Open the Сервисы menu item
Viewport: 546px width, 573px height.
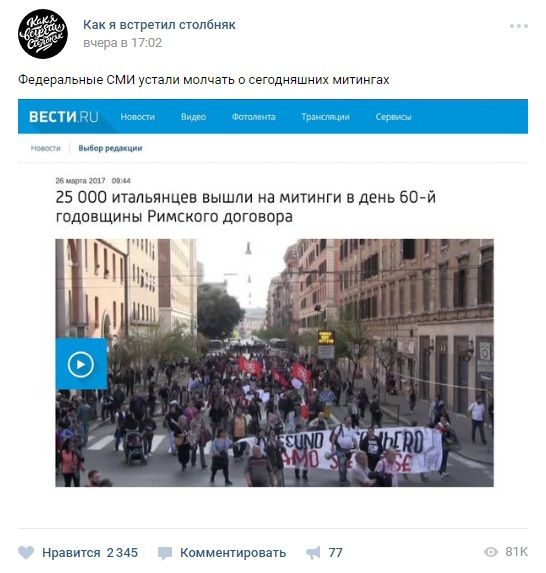[394, 117]
